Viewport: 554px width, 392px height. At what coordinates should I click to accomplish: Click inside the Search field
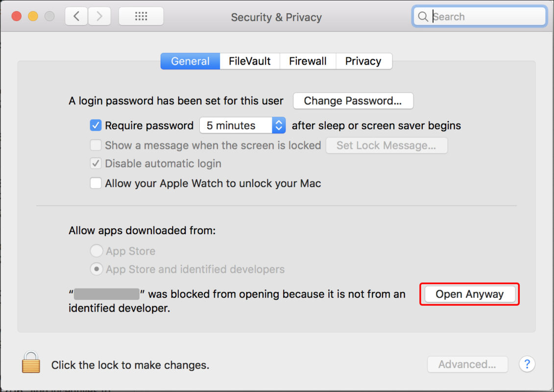point(485,17)
